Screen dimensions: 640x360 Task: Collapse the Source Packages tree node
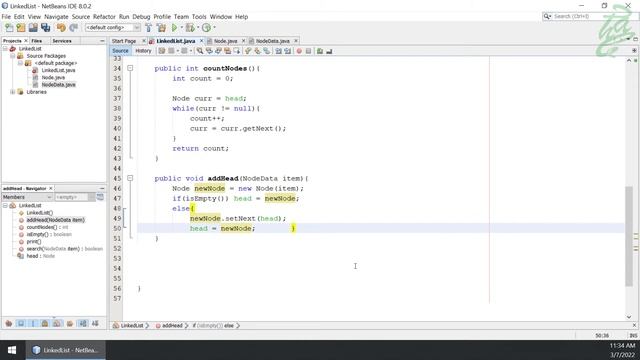pos(12,56)
